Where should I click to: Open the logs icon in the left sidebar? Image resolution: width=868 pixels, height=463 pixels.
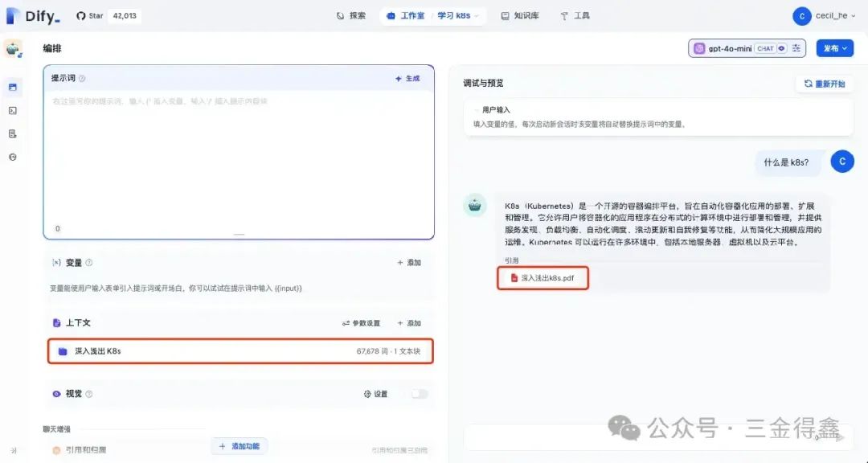tap(13, 134)
